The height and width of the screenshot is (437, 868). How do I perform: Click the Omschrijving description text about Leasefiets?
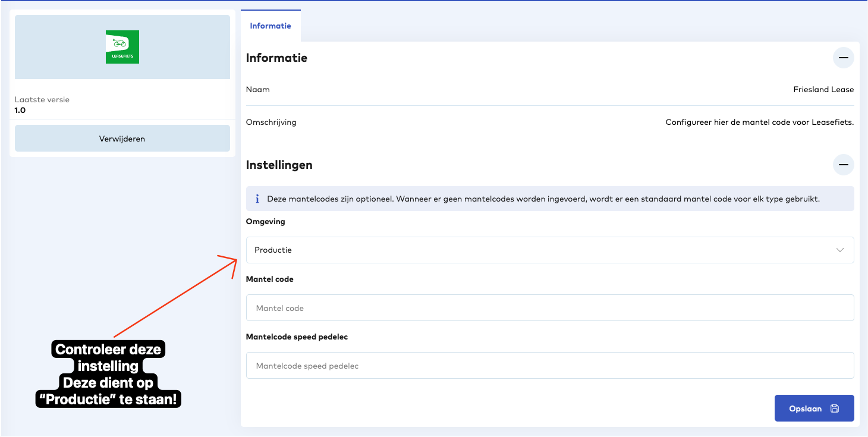[x=759, y=122]
